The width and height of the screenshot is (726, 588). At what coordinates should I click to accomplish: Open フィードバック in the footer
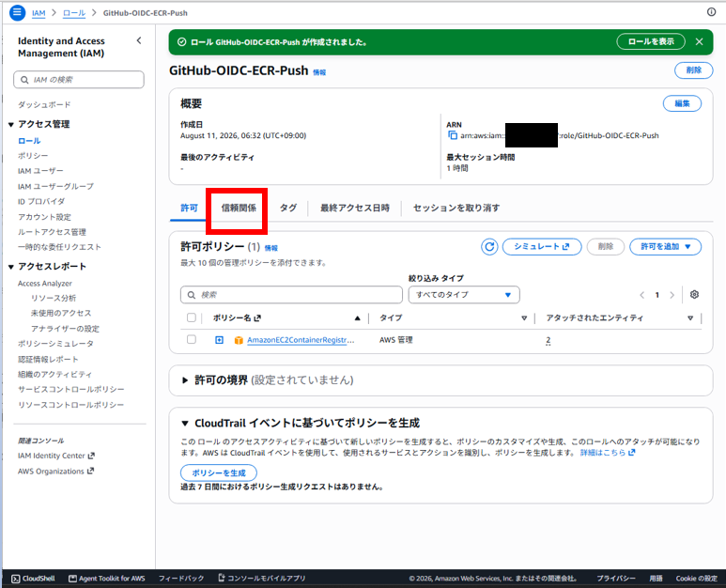pyautogui.click(x=181, y=579)
